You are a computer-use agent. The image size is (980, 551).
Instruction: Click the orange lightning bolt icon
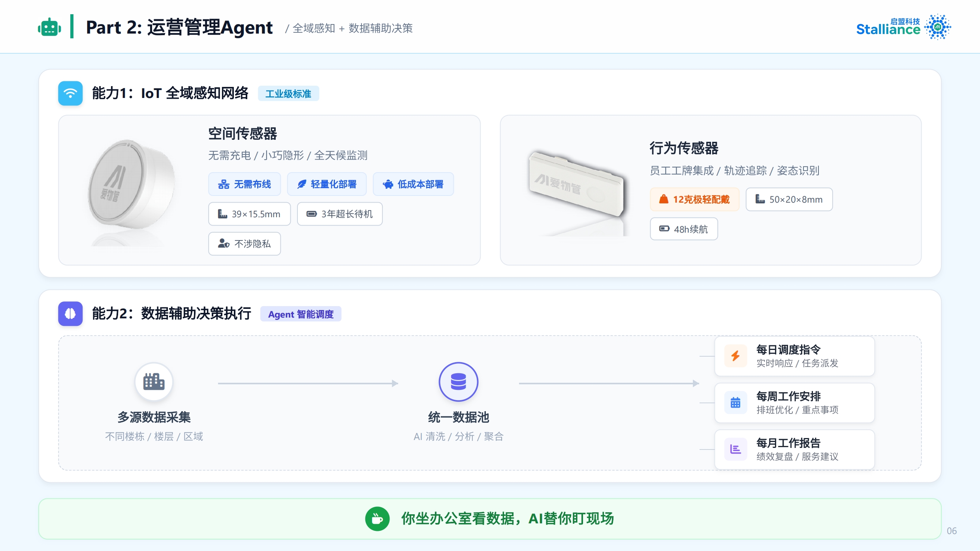[735, 356]
